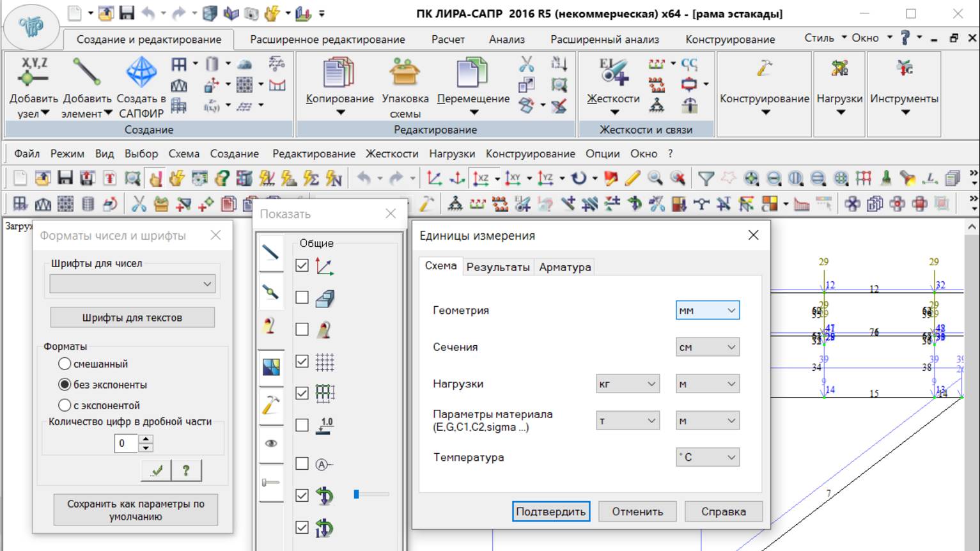The height and width of the screenshot is (551, 980).
Task: Enable the 3D section shape checkbox
Action: 302,297
